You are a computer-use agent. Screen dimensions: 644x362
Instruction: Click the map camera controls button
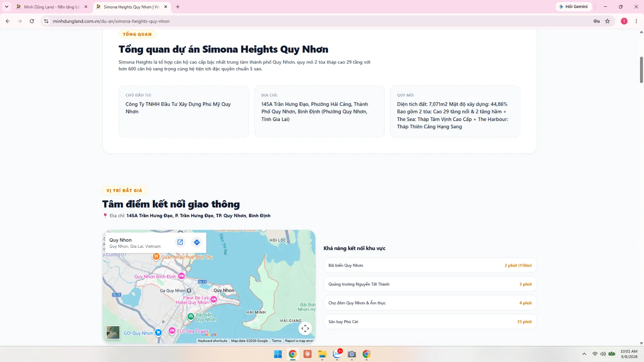[x=305, y=329]
